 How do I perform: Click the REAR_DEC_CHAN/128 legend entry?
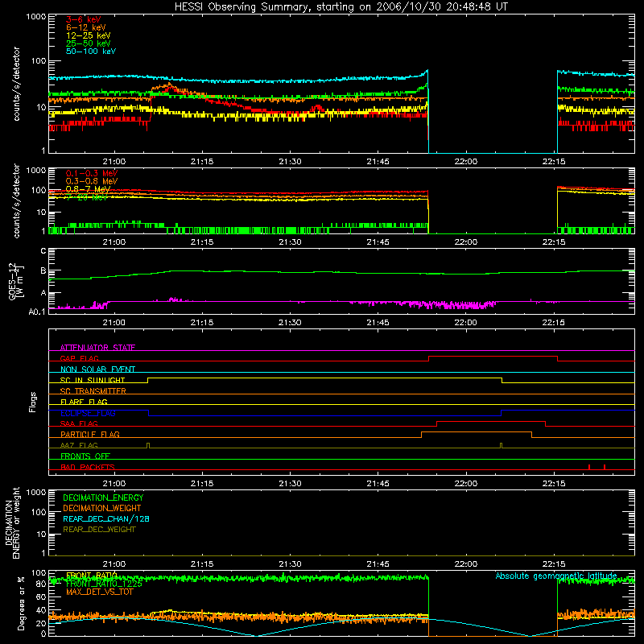tap(106, 518)
